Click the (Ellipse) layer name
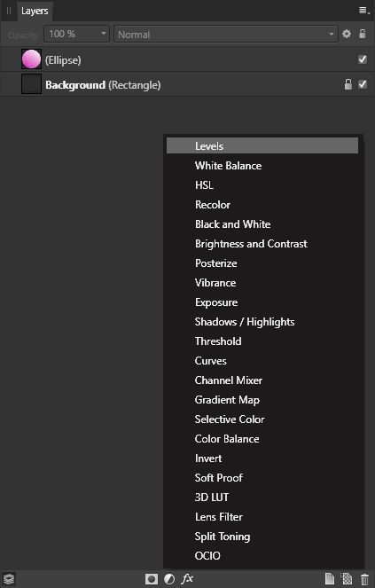 pos(63,60)
